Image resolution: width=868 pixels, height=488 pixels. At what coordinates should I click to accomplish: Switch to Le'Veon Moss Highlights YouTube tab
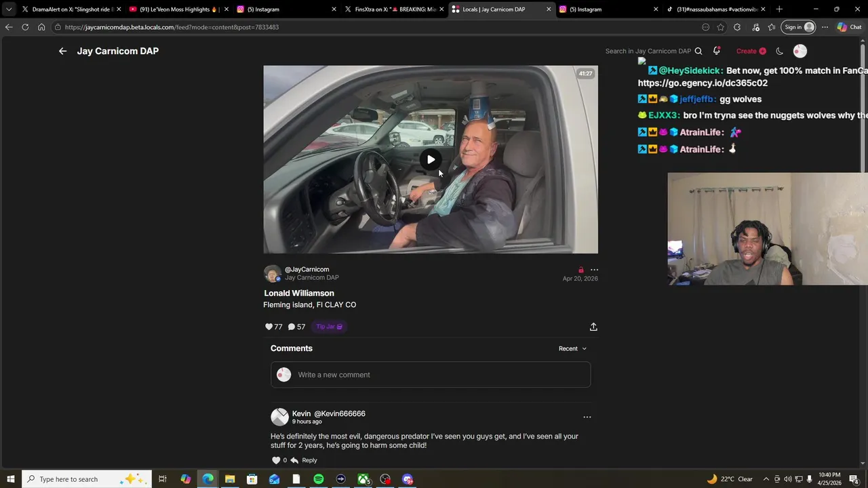click(179, 9)
